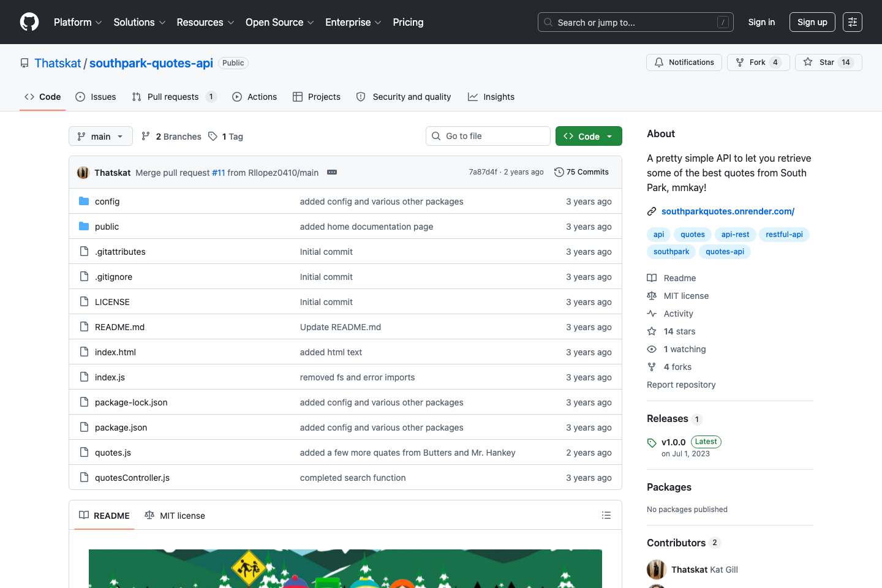Open Notifications for this repository

pyautogui.click(x=684, y=62)
